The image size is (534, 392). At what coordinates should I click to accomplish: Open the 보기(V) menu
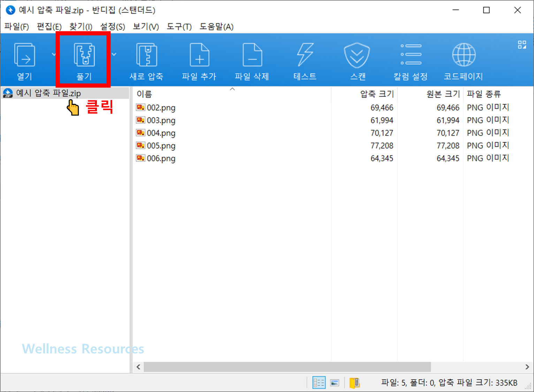tap(146, 26)
